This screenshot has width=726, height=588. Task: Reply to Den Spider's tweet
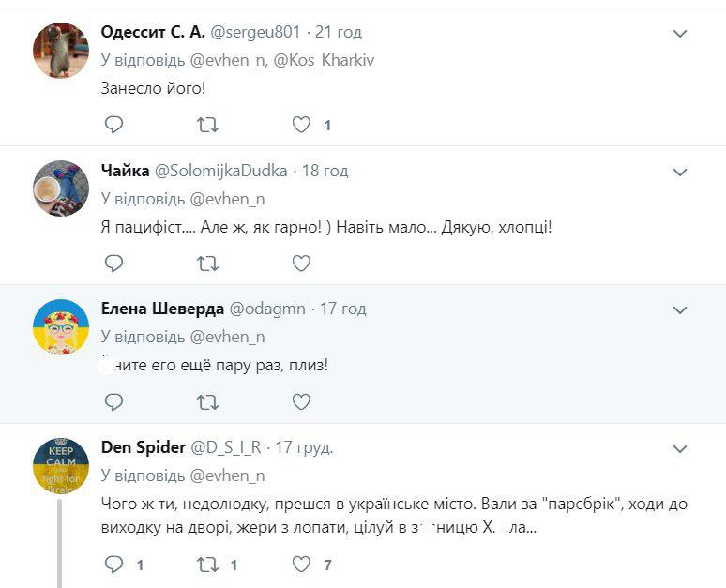113,565
